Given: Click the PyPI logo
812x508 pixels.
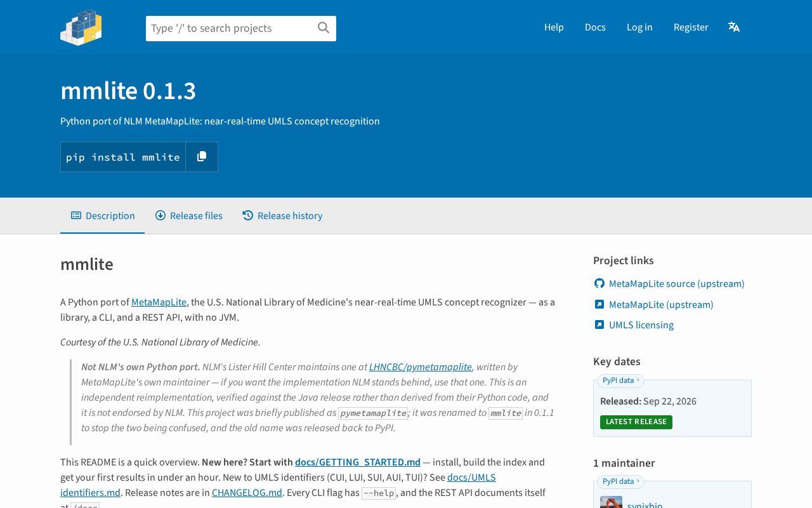Looking at the screenshot, I should pos(81,27).
